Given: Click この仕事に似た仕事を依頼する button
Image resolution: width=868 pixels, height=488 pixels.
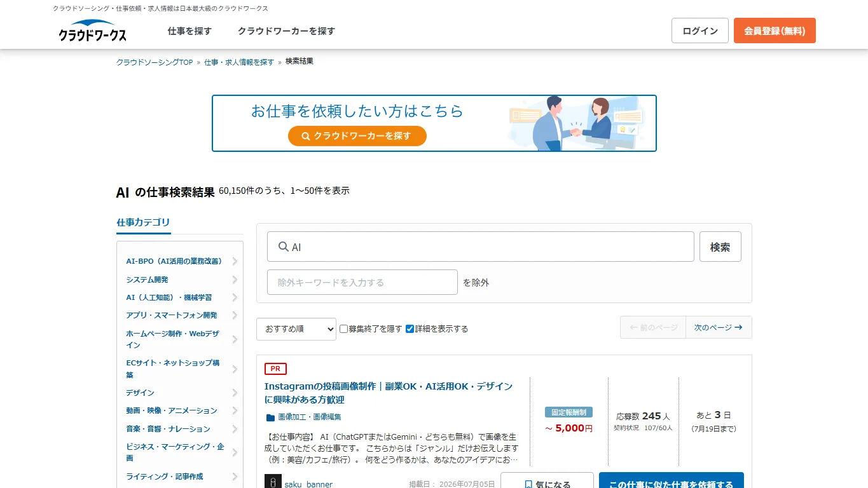Looking at the screenshot, I should (x=672, y=480).
